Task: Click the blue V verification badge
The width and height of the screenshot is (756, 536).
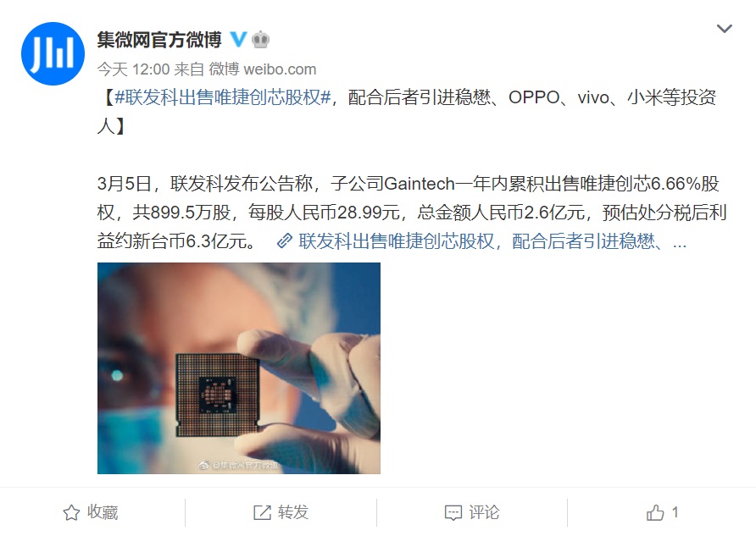Action: coord(238,39)
